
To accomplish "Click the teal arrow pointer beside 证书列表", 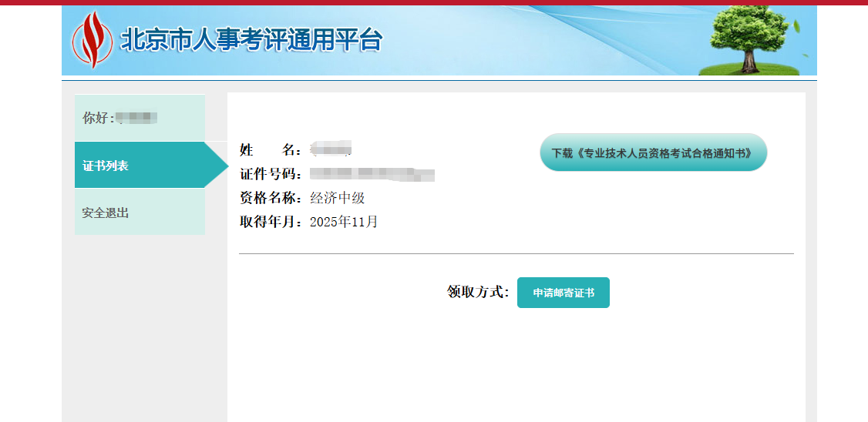I will (217, 165).
